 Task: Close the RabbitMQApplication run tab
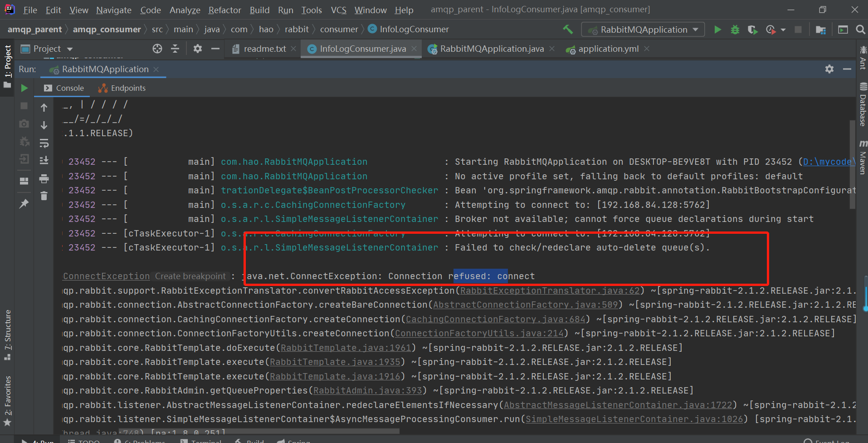tap(156, 69)
